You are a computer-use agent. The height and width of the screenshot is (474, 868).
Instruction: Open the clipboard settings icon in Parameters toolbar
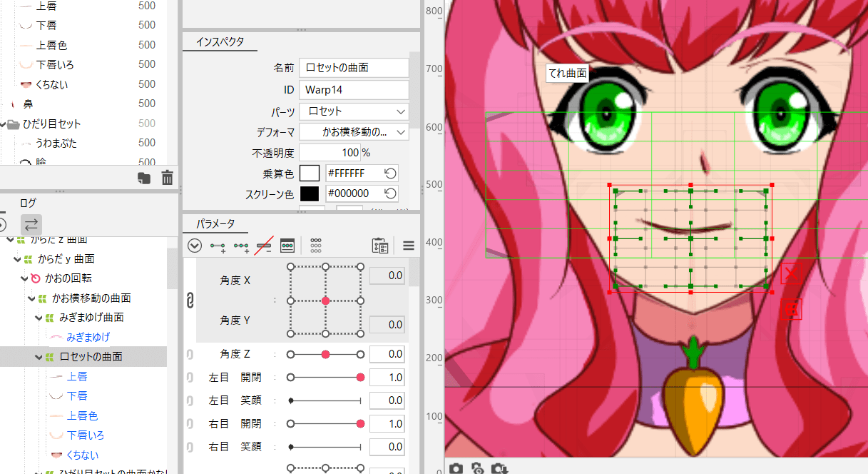(x=380, y=246)
